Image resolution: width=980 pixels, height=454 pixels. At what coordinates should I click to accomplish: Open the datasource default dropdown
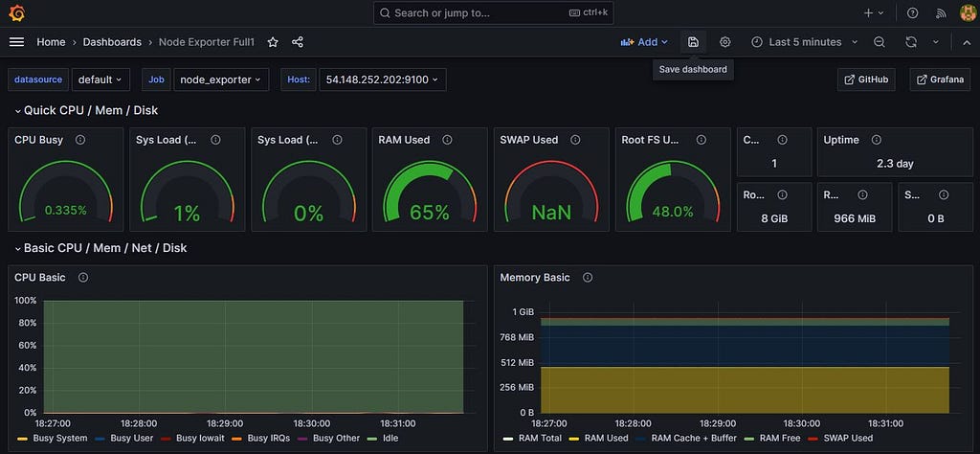click(x=100, y=79)
